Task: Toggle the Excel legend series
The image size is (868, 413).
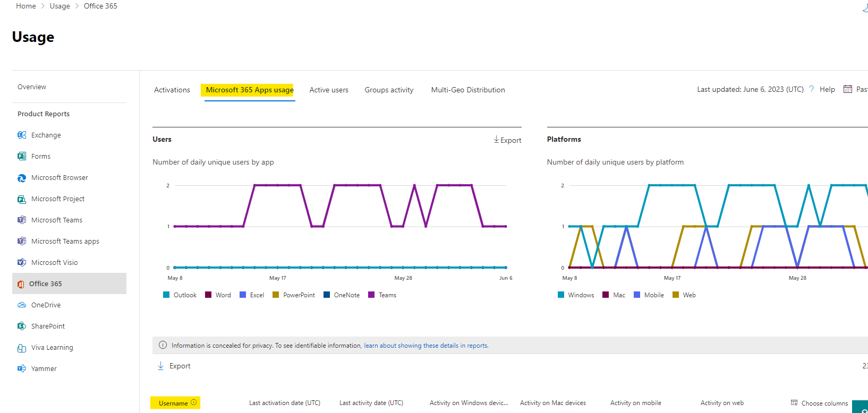Action: point(252,295)
